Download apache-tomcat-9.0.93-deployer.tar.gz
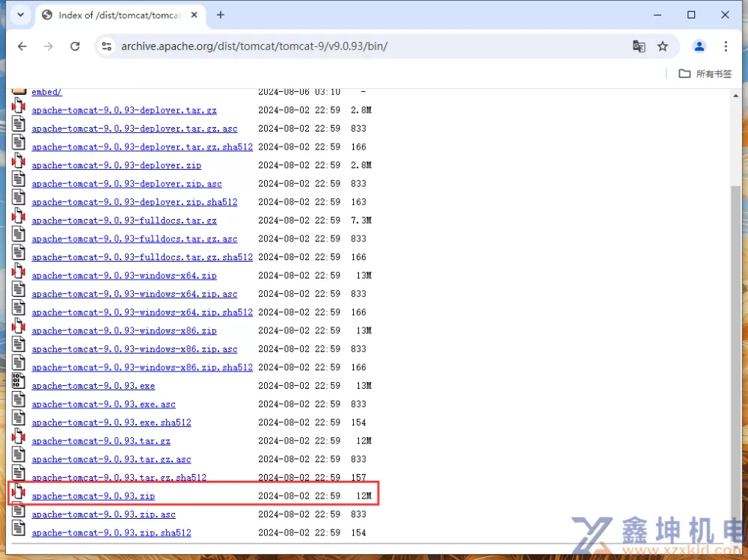Viewport: 748px width, 560px height. pos(124,110)
